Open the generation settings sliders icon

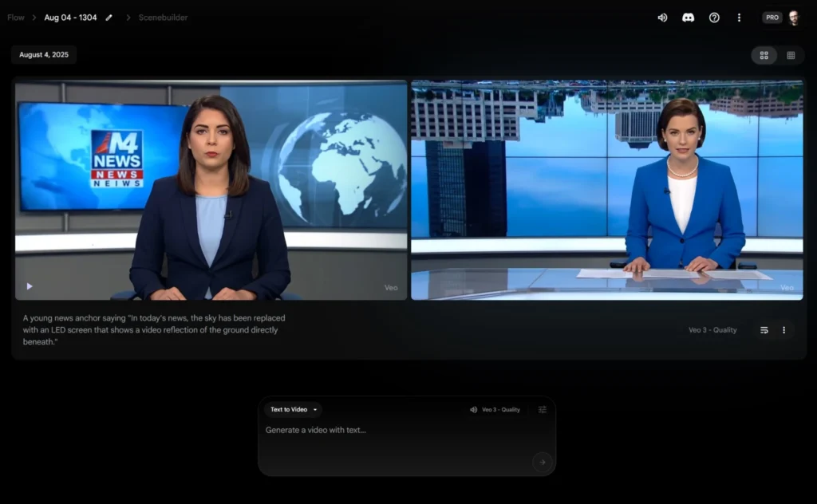[x=543, y=410]
